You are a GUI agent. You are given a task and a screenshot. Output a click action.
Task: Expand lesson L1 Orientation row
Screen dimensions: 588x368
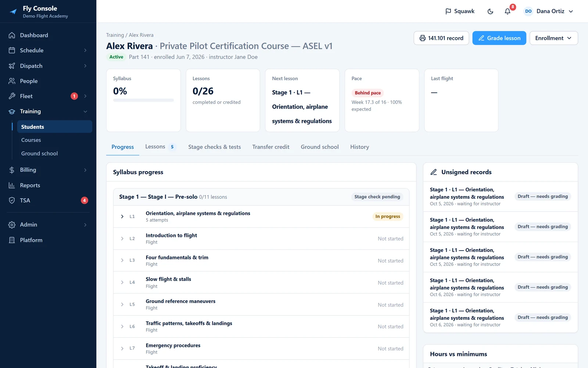tap(122, 216)
